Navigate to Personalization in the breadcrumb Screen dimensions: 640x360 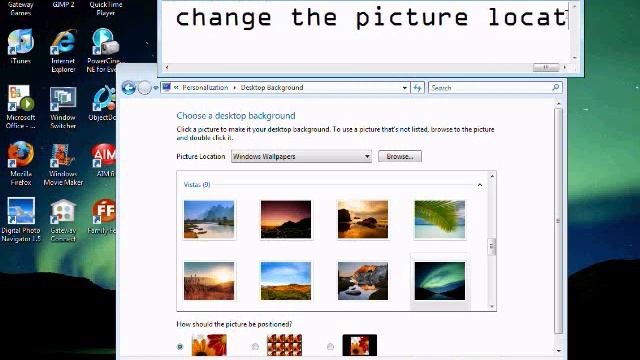click(205, 87)
